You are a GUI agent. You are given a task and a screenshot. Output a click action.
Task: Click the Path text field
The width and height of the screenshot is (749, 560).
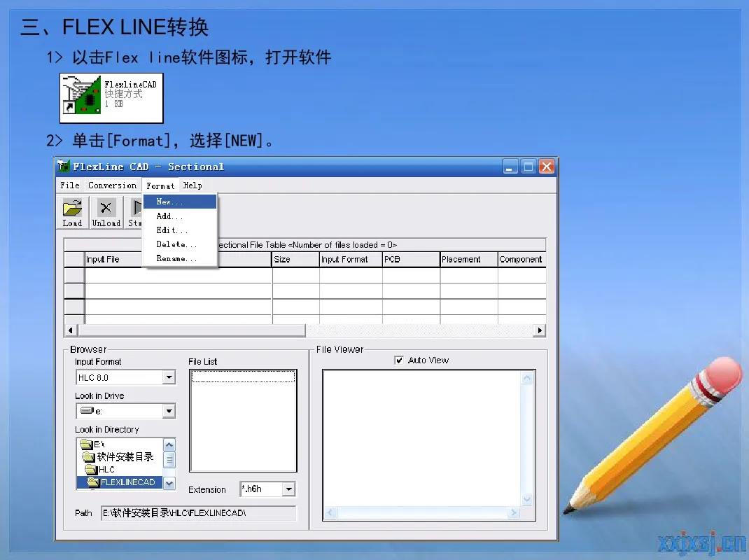coord(199,512)
